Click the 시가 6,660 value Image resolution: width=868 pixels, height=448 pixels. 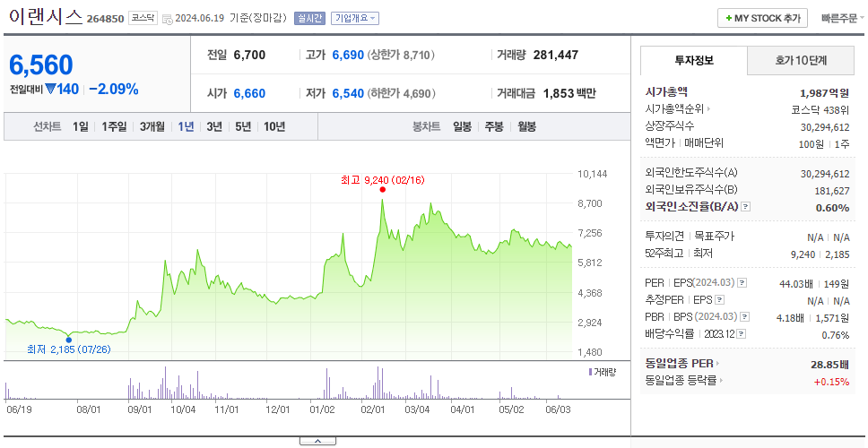249,93
